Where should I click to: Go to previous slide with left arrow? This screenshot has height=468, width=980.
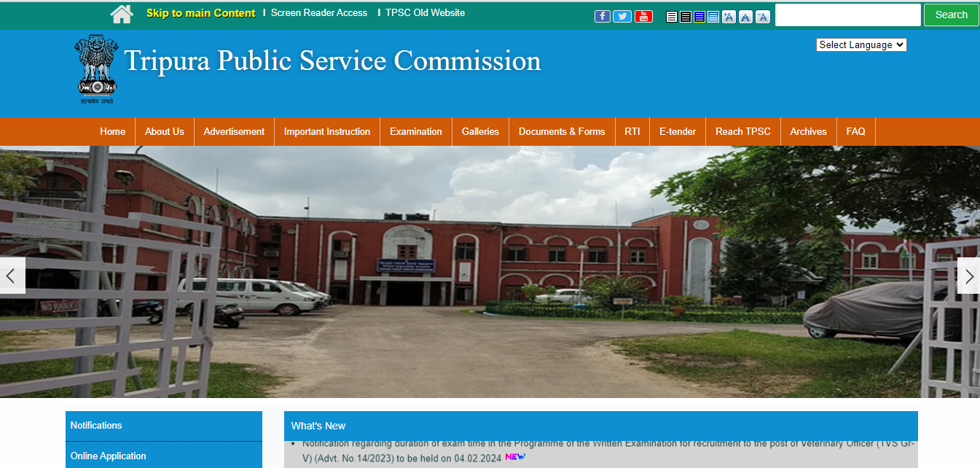12,276
